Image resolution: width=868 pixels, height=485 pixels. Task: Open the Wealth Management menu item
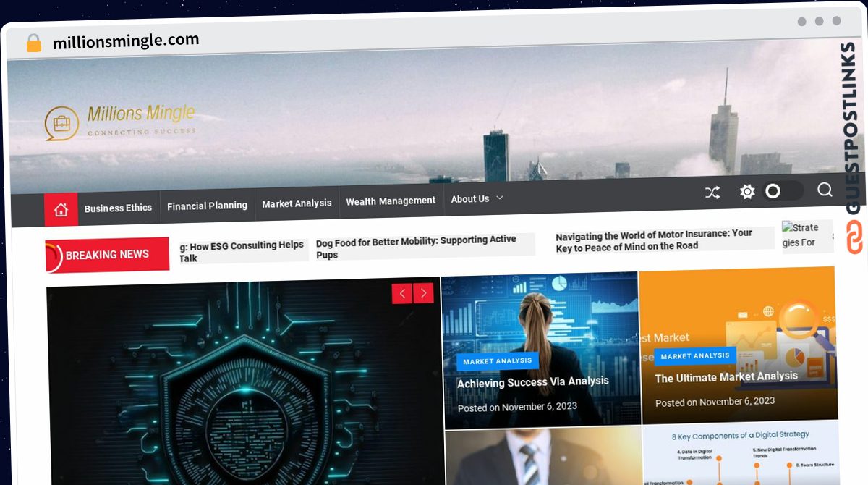pyautogui.click(x=391, y=201)
